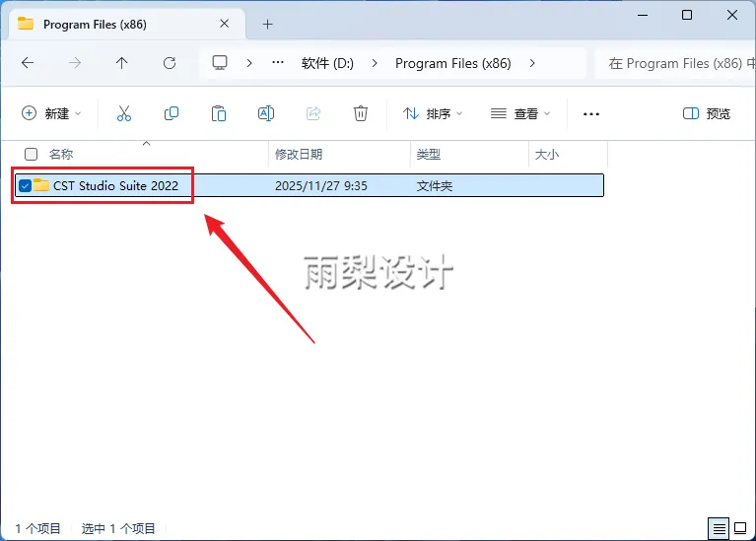Open the 排序 sort dropdown

[x=433, y=113]
